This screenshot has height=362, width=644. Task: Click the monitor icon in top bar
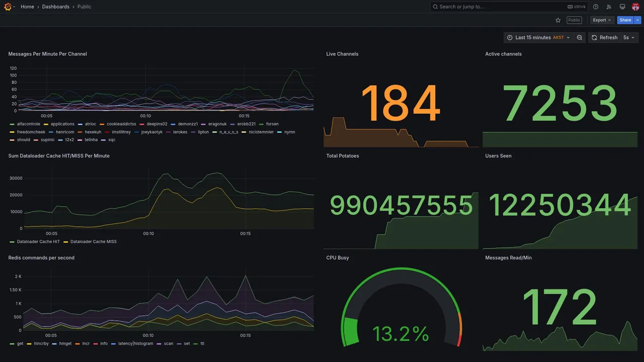(622, 7)
